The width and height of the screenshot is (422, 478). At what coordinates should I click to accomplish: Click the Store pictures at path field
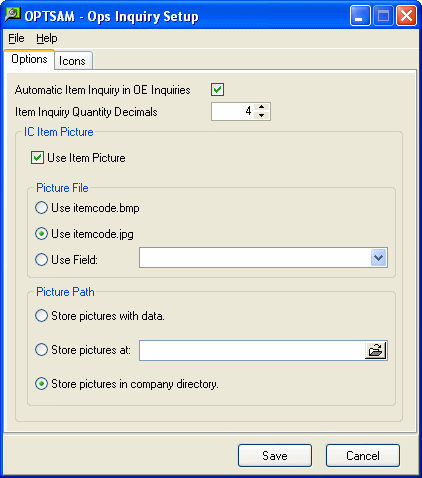point(252,350)
